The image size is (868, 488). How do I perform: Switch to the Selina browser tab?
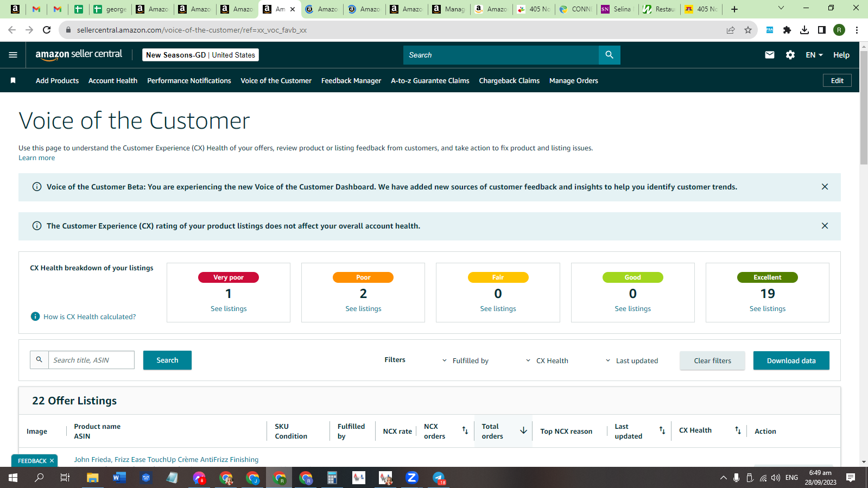pyautogui.click(x=617, y=9)
